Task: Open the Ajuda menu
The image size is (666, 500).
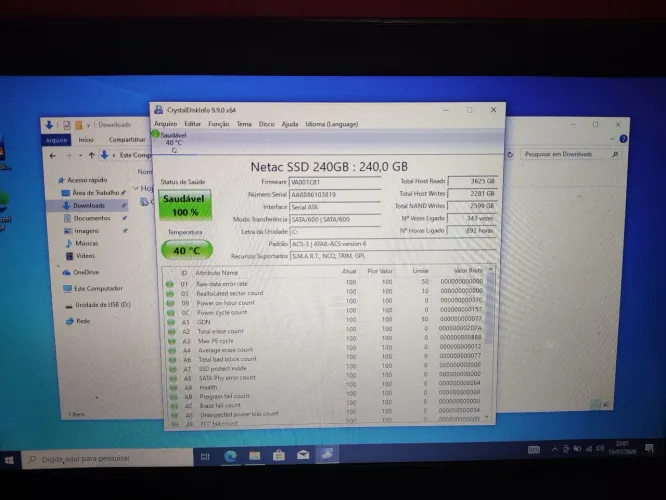Action: tap(290, 124)
